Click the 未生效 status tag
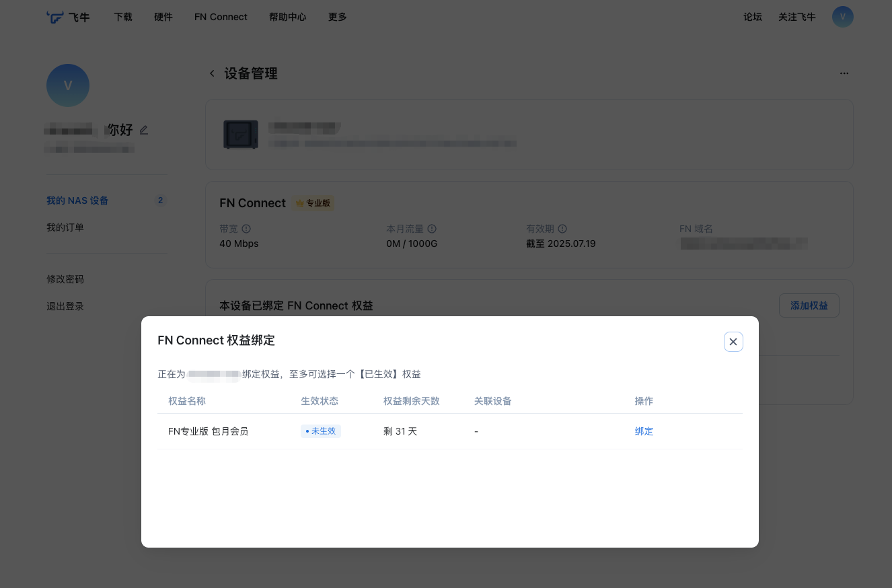The image size is (892, 588). click(x=321, y=431)
